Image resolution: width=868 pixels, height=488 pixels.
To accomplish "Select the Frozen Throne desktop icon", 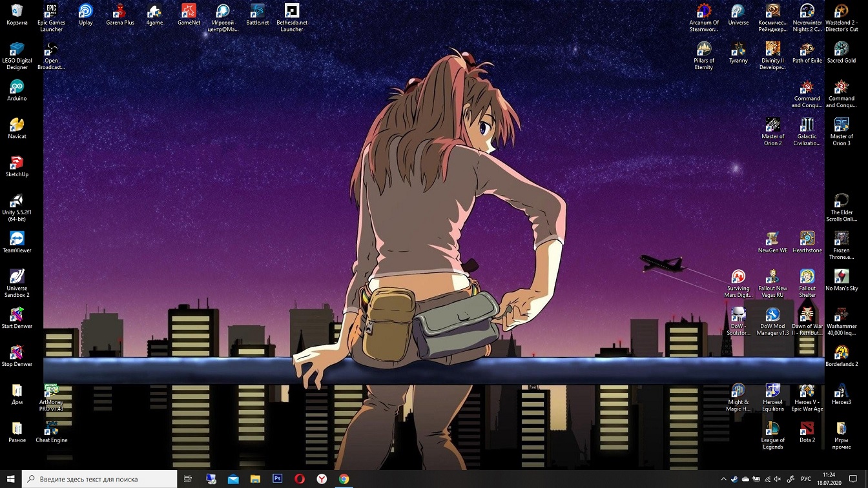I will point(842,246).
